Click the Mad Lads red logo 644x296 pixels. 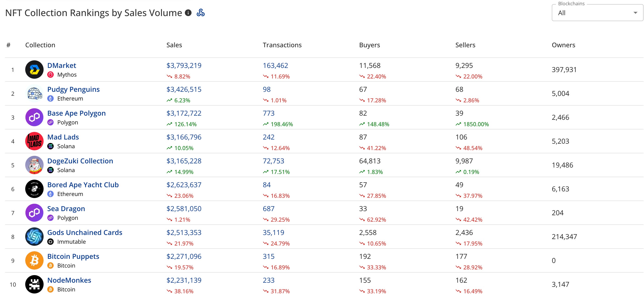[x=34, y=141]
